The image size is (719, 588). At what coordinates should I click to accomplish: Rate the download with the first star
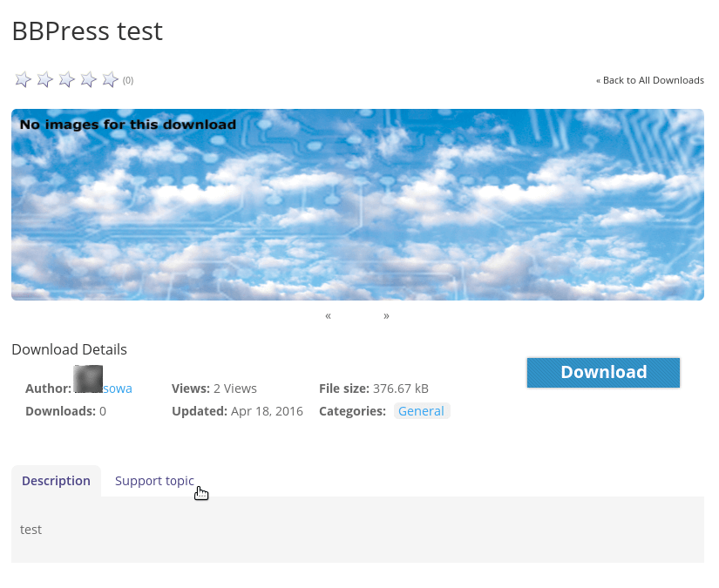(23, 80)
